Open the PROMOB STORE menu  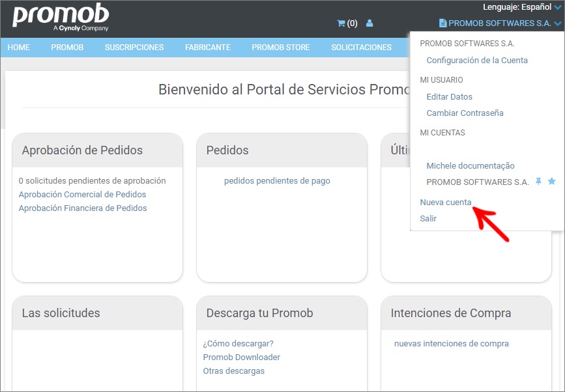tap(281, 47)
